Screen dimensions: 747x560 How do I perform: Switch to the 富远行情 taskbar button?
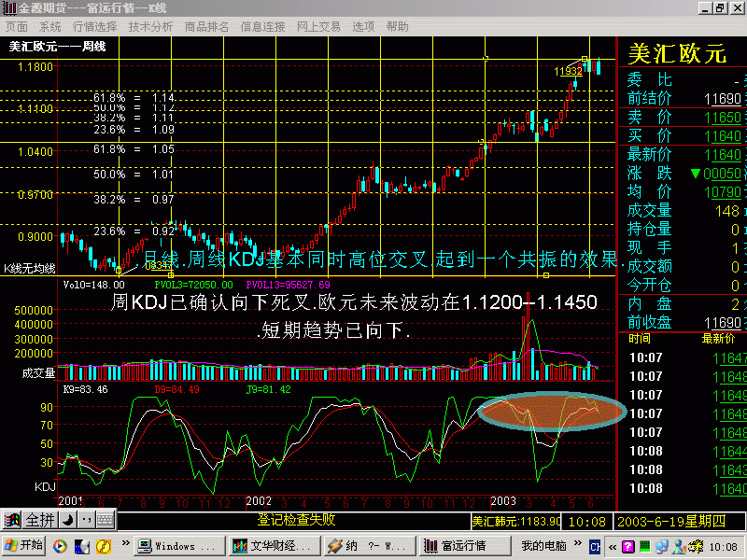[x=464, y=546]
